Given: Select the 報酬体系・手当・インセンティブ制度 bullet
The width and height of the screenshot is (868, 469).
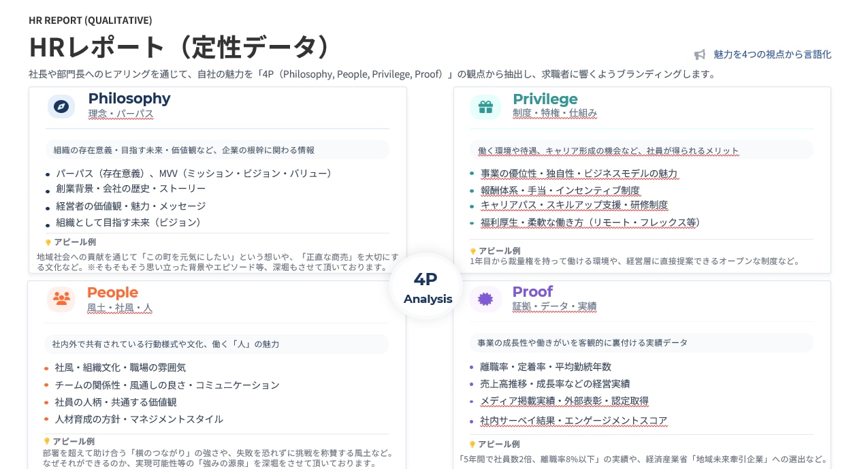Looking at the screenshot, I should click(x=560, y=191).
